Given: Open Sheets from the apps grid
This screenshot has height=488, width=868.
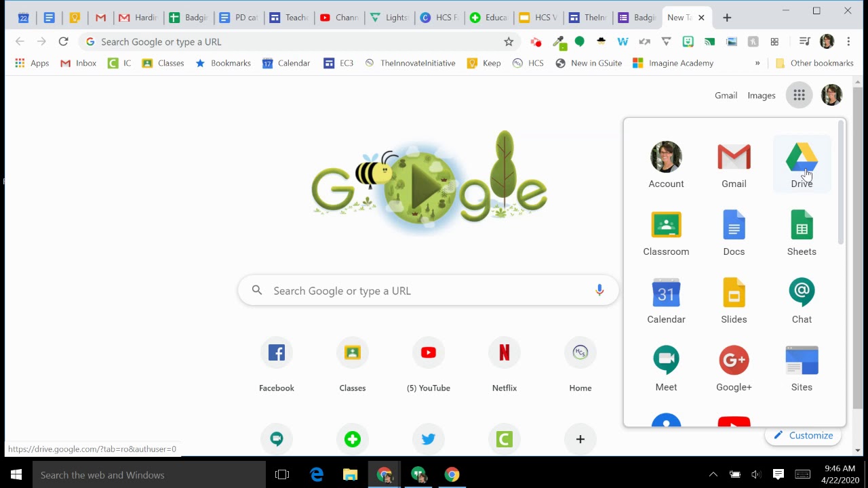Looking at the screenshot, I should pos(802,232).
